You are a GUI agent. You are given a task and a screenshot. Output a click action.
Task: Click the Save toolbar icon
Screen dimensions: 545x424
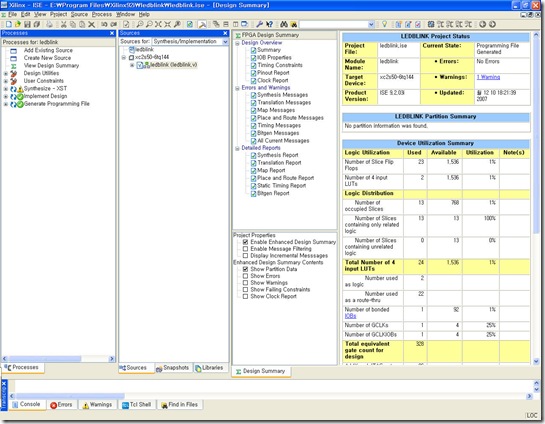tap(27, 24)
